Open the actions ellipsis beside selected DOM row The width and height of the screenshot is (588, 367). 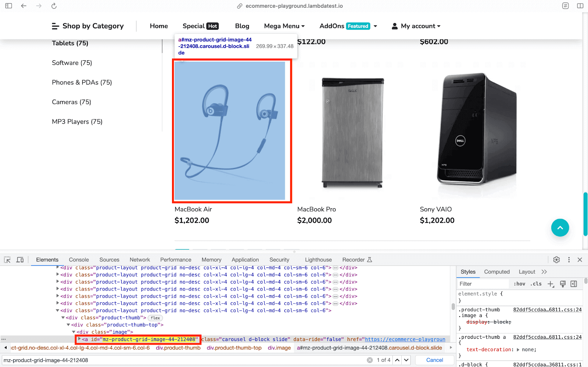(4, 339)
